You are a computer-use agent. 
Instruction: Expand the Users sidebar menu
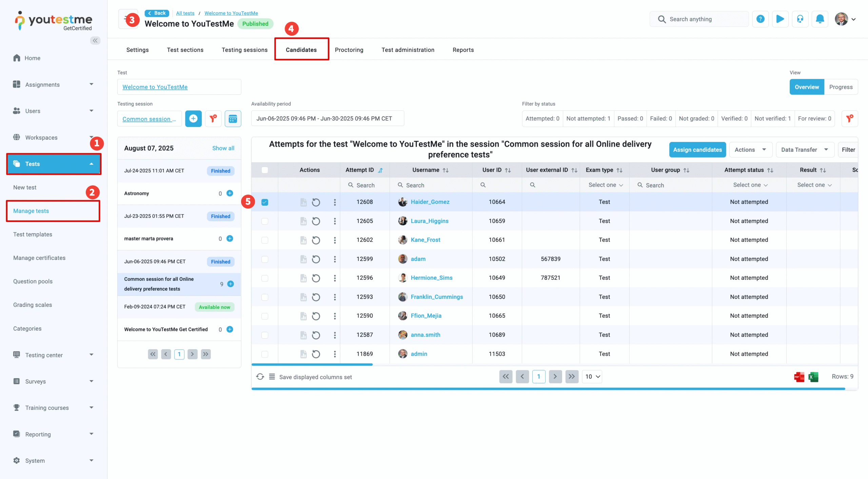[x=54, y=111]
